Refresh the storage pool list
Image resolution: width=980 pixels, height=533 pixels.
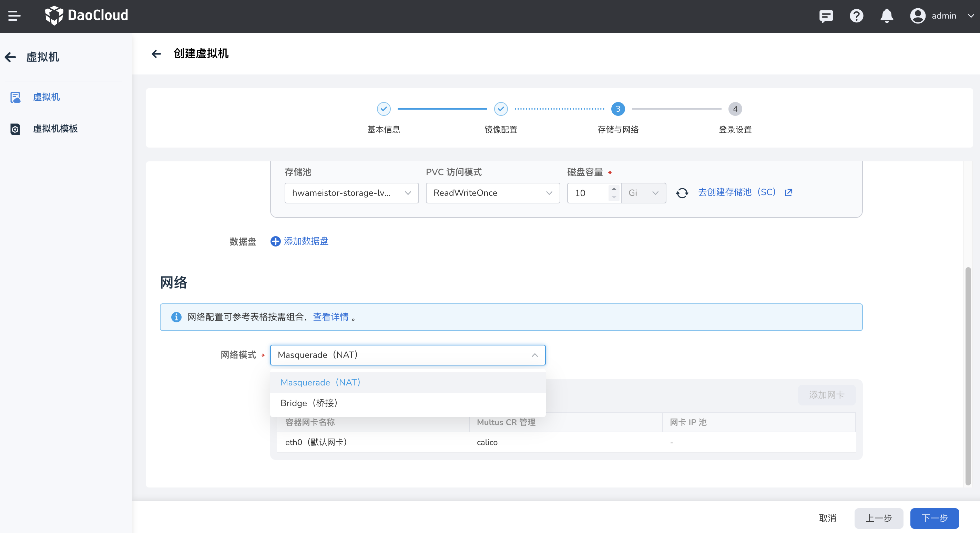(683, 193)
